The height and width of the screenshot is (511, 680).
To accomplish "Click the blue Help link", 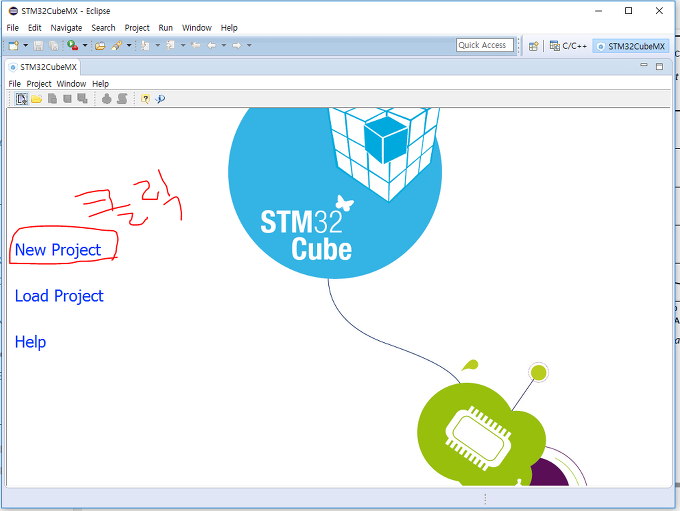I will point(30,342).
